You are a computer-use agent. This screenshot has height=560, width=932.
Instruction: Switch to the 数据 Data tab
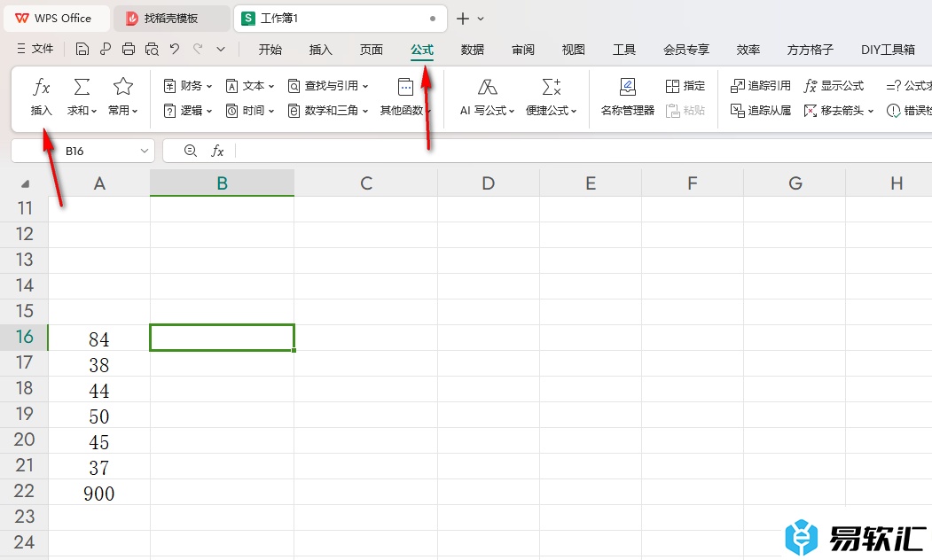[473, 50]
